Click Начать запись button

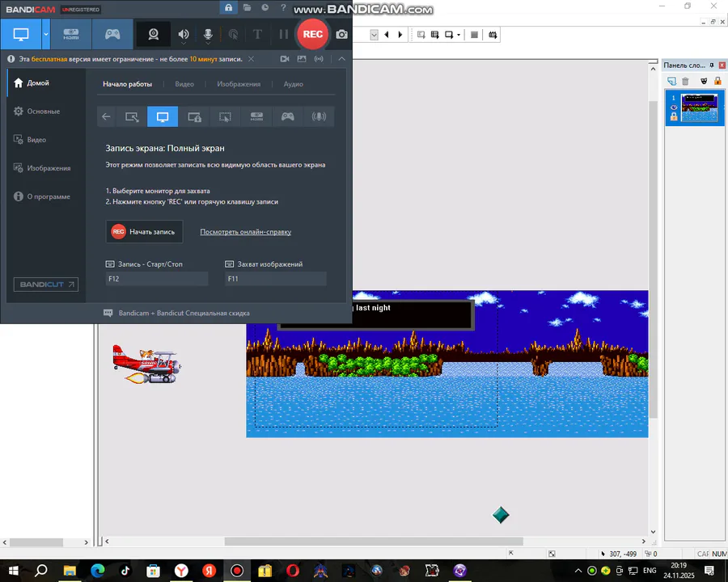pos(145,232)
